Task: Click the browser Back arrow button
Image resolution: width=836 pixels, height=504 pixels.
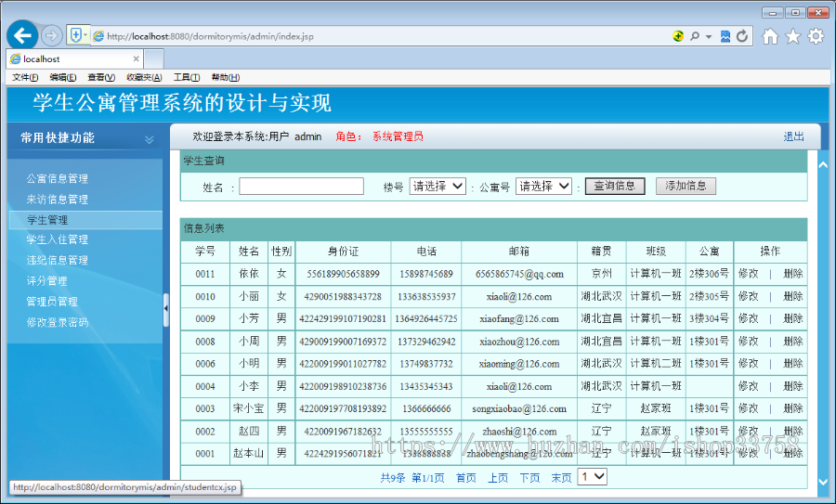Action: pos(22,35)
